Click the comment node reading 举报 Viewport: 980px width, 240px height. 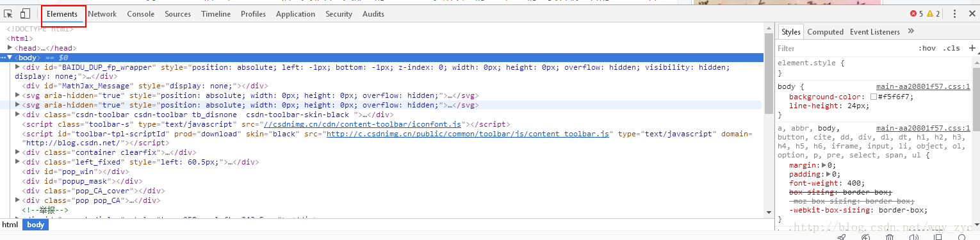45,210
